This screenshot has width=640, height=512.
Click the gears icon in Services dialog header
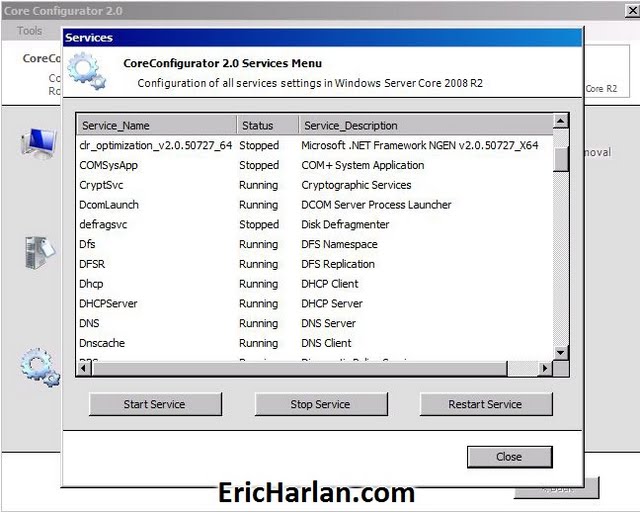(87, 71)
